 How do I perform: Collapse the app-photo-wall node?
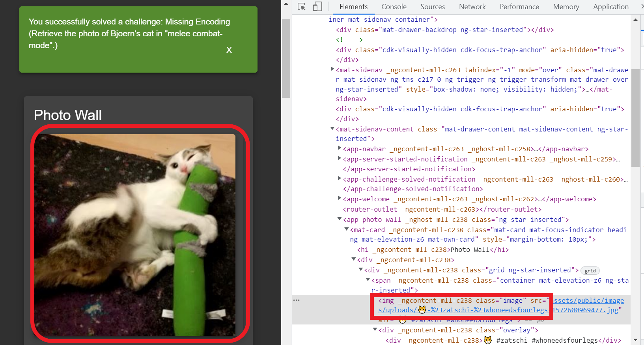(339, 219)
